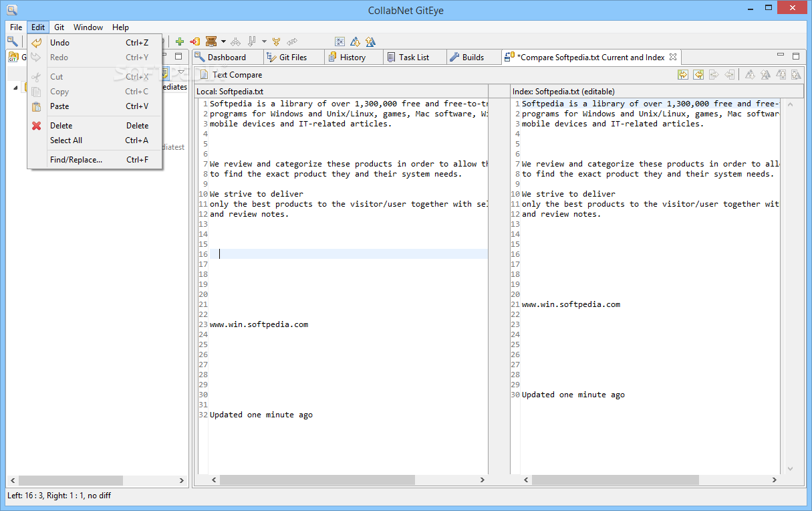Open the File menu
This screenshot has width=812, height=511.
[x=16, y=27]
